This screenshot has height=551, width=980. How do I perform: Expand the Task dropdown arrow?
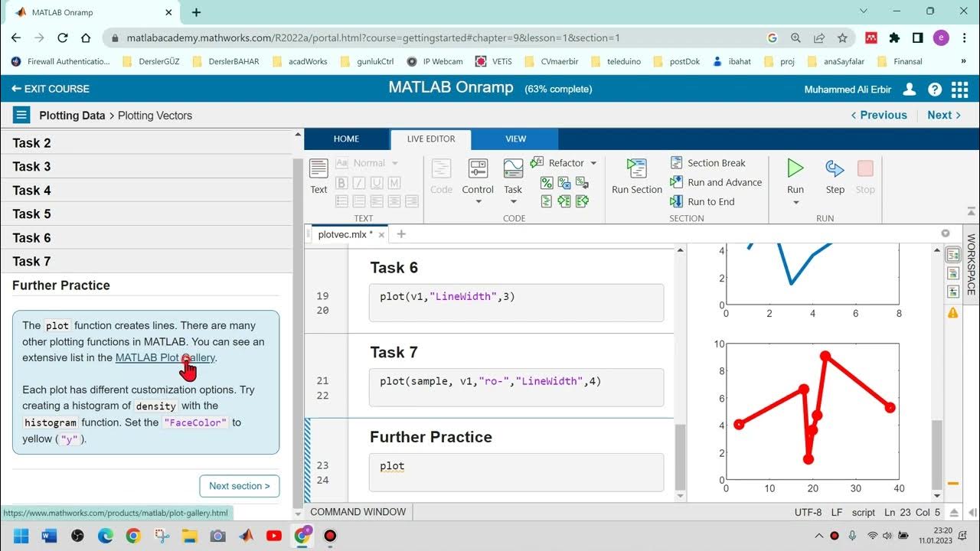tap(513, 202)
